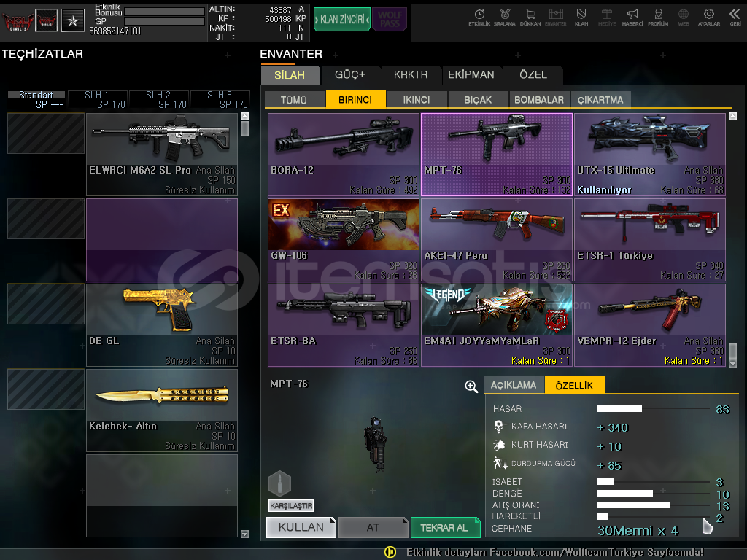The width and height of the screenshot is (747, 560).
Task: Click the Tekrar Al rebuy button
Action: 445,527
